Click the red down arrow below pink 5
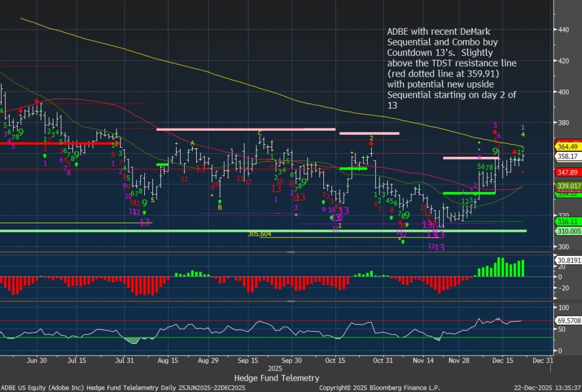 [x=495, y=132]
